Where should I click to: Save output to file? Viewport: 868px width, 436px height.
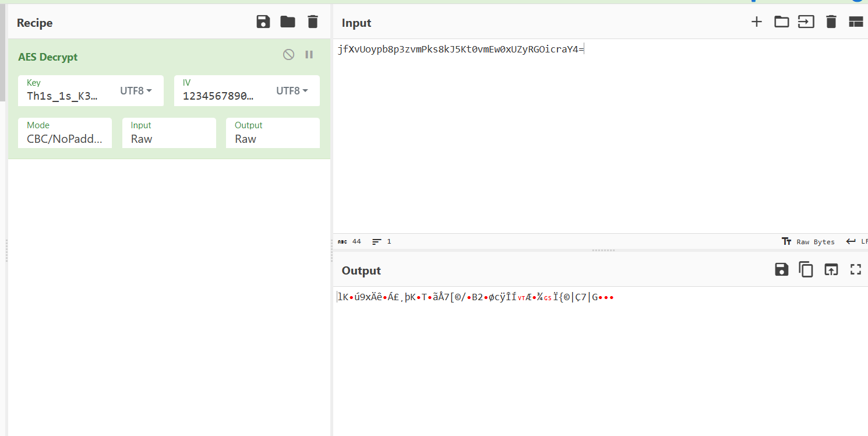tap(781, 269)
